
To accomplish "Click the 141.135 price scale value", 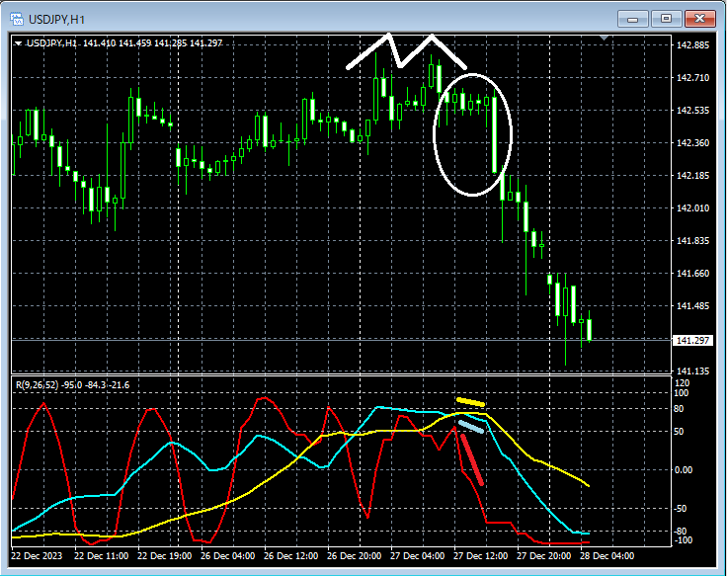I will (693, 371).
